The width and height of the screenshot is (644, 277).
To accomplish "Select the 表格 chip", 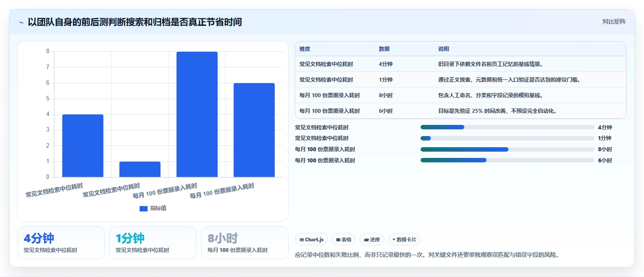I will 343,240.
